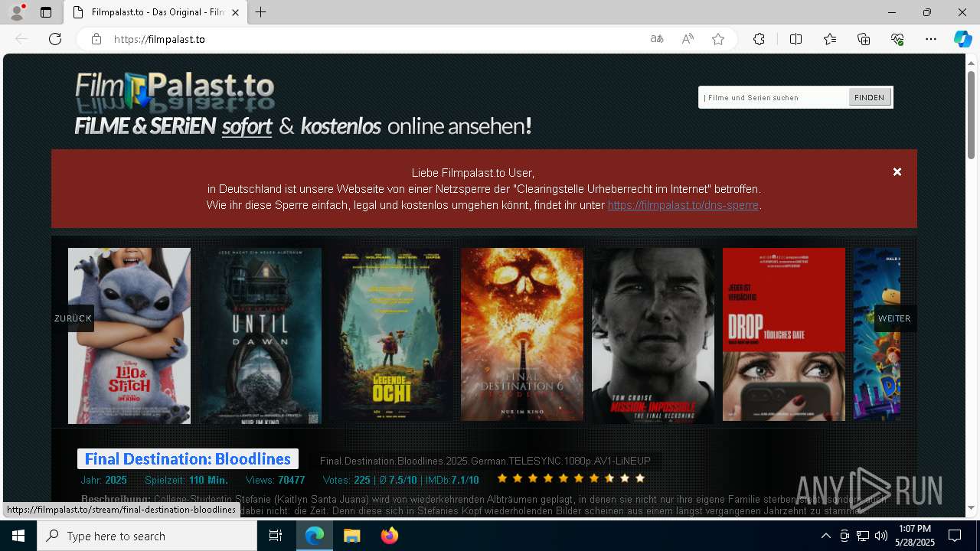
Task: Open the volume control tray icon
Action: [x=880, y=536]
